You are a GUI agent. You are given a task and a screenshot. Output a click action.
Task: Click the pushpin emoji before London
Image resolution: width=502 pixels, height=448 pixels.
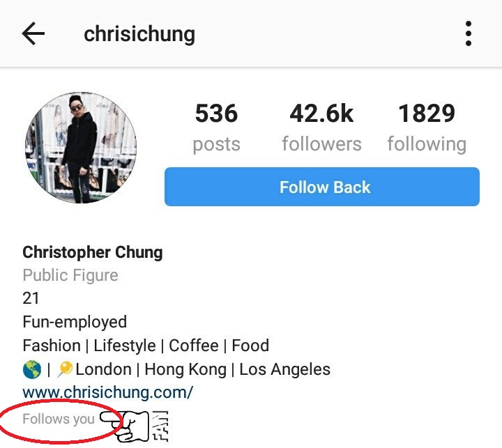[66, 369]
